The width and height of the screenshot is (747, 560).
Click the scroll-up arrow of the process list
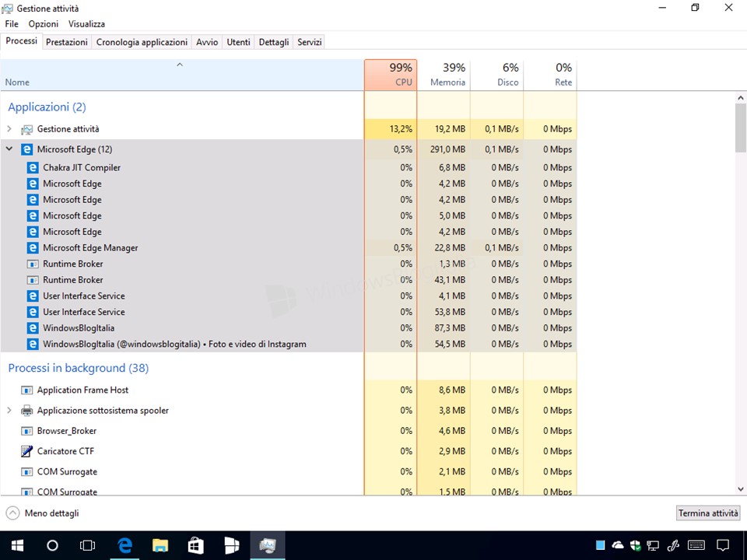pyautogui.click(x=740, y=98)
